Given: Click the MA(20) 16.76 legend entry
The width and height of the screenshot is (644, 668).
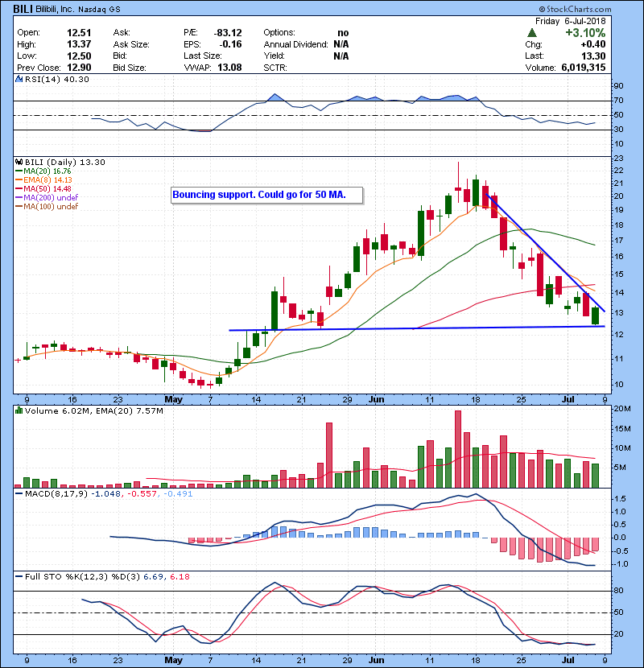Looking at the screenshot, I should [x=43, y=171].
